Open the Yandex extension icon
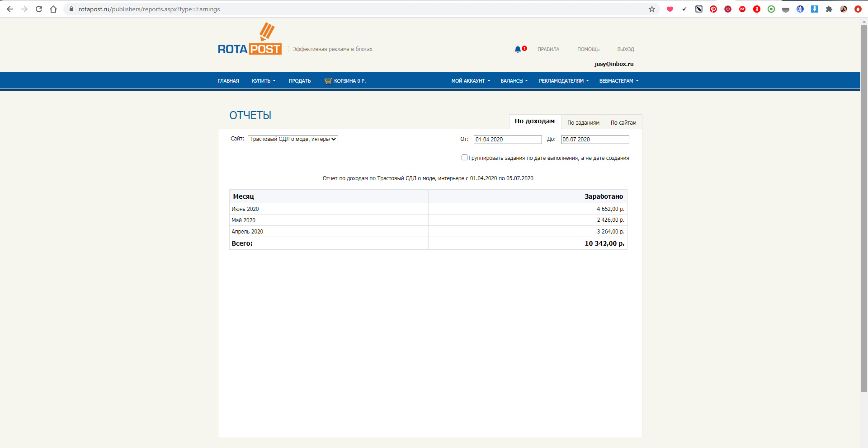 [757, 9]
